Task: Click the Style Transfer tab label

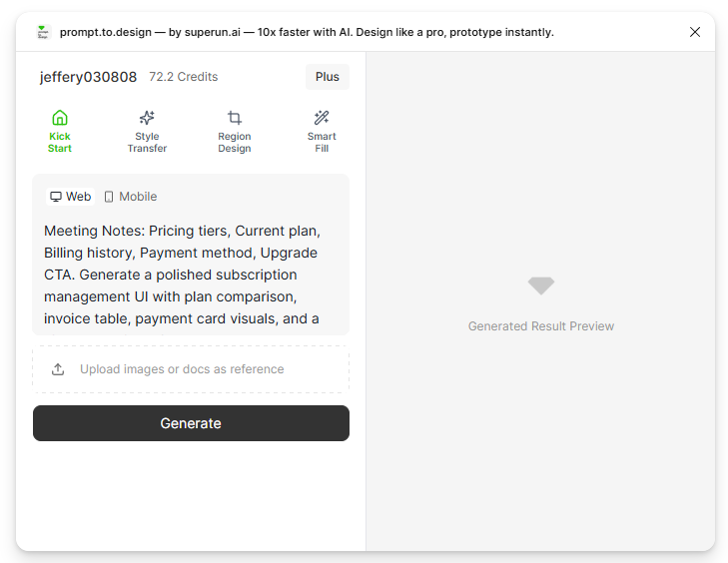Action: pyautogui.click(x=147, y=143)
